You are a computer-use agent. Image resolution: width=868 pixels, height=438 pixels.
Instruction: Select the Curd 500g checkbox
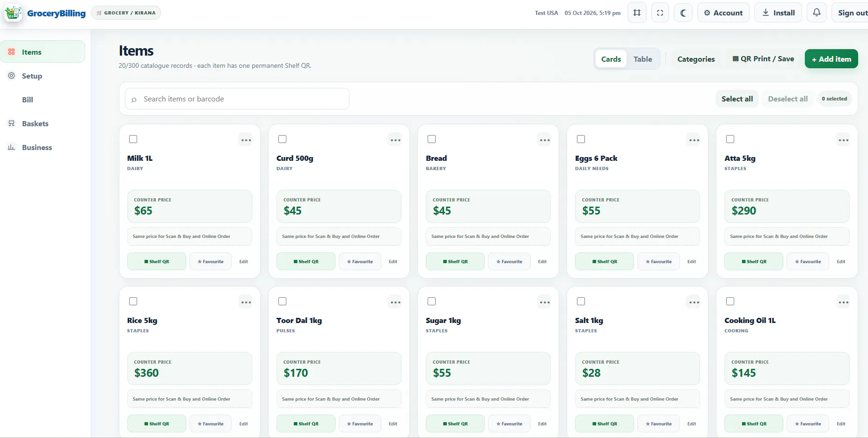283,139
